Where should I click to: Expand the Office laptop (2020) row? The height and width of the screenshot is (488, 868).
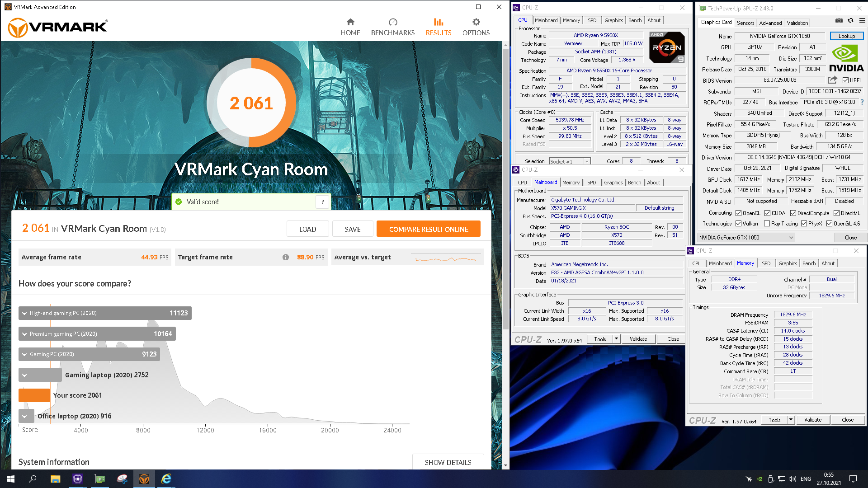[25, 416]
